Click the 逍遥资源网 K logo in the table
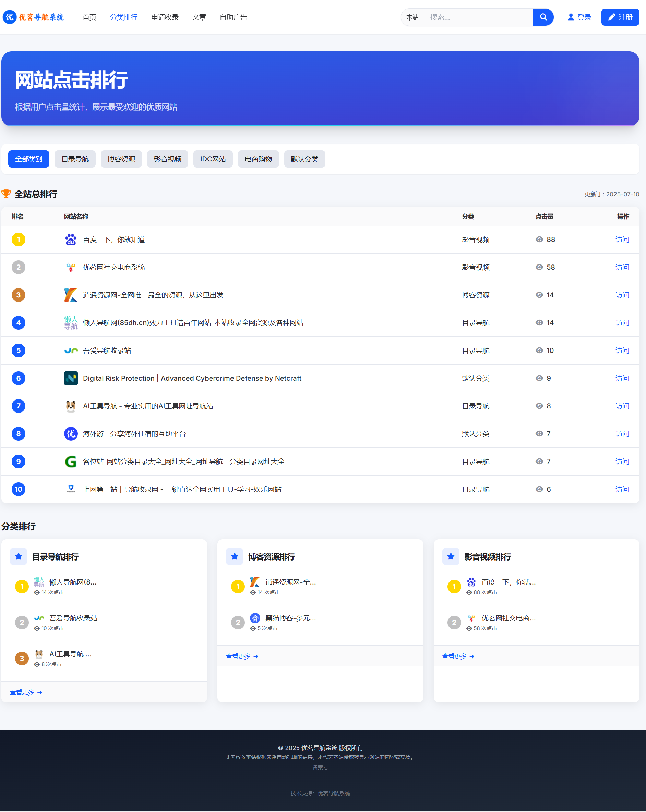 (x=71, y=295)
